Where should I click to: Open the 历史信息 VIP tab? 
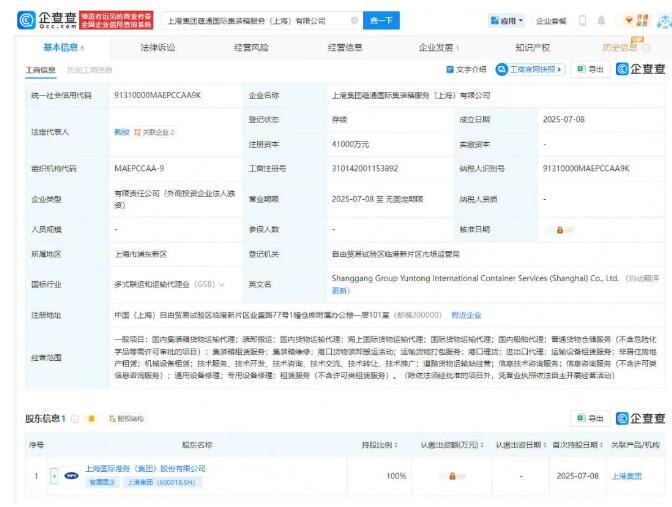[620, 47]
